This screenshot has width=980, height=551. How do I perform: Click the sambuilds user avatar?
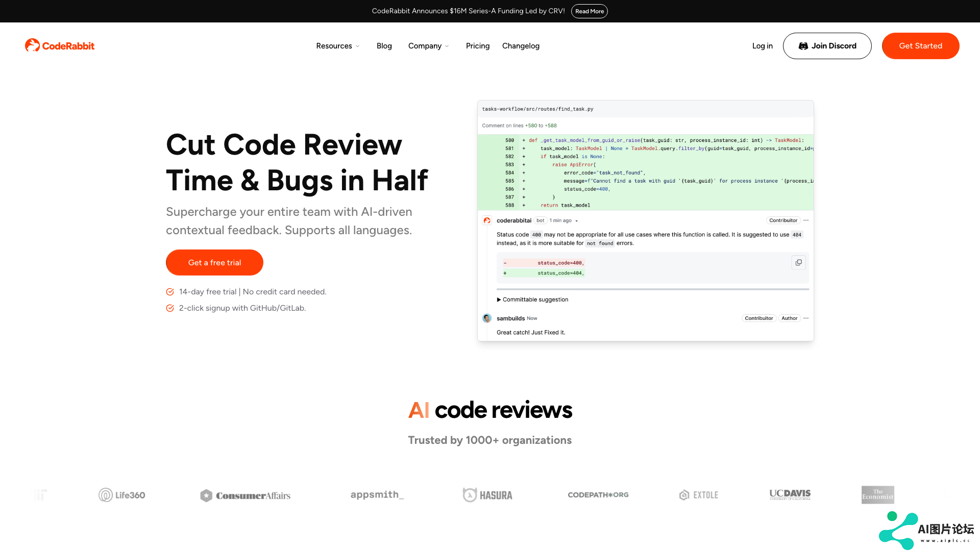pyautogui.click(x=487, y=318)
